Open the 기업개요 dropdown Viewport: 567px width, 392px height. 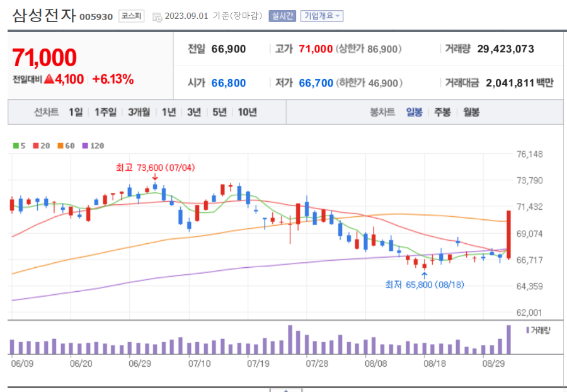[x=322, y=16]
